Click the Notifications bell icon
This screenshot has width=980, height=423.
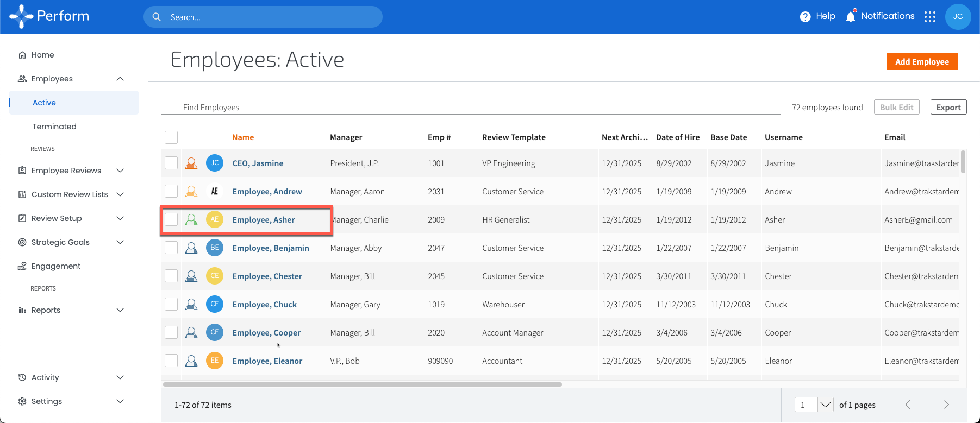851,16
